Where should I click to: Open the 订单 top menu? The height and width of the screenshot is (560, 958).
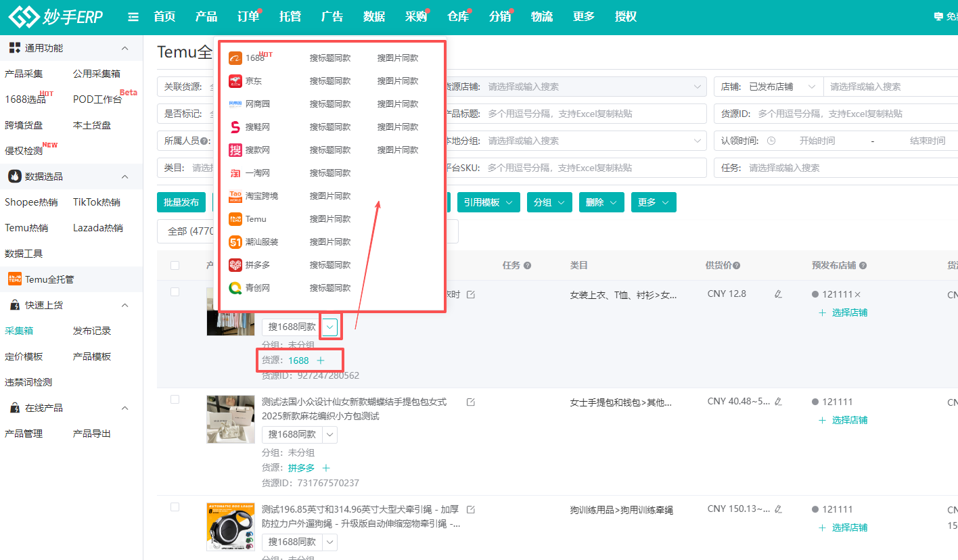tap(248, 17)
